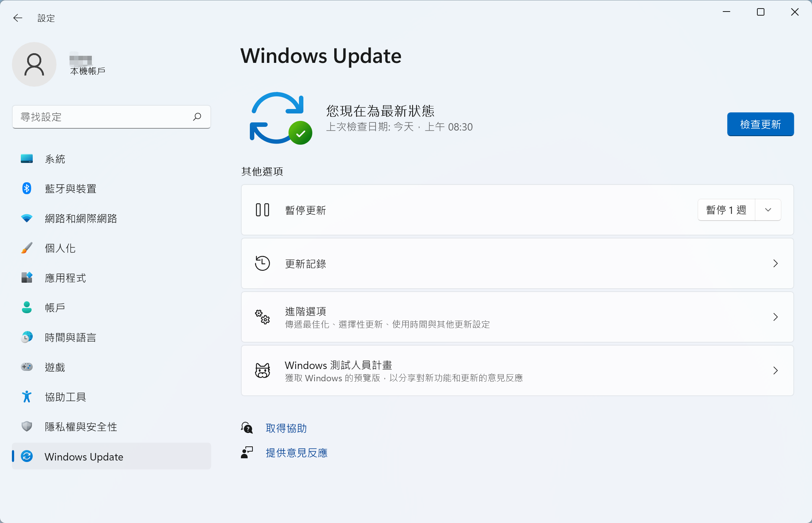
Task: Open 更新記錄 via its chevron arrow
Action: 776,263
